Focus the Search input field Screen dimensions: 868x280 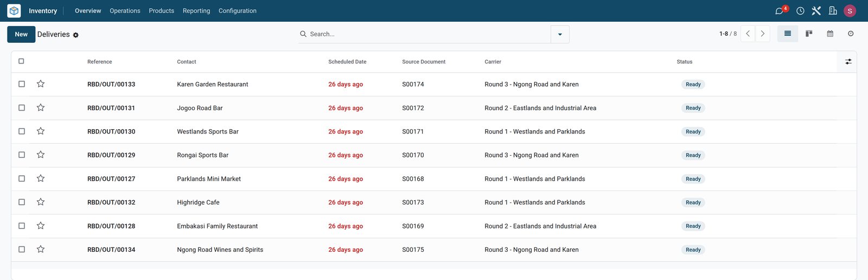429,34
